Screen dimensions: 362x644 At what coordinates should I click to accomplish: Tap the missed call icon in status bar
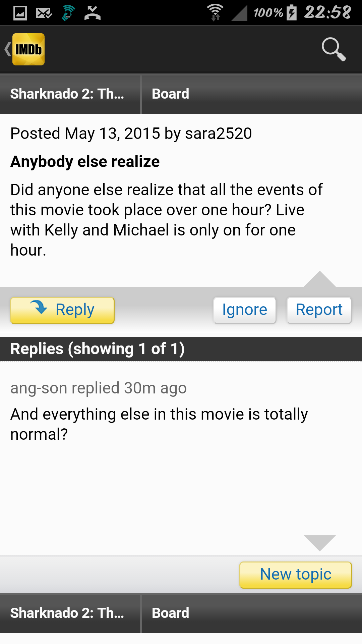[x=93, y=13]
